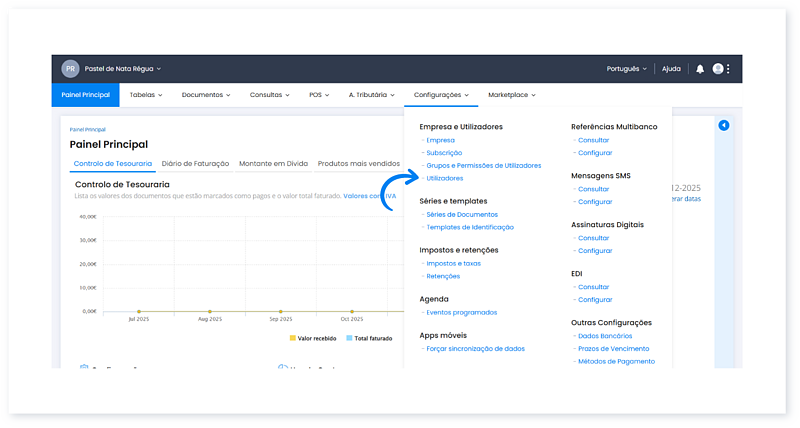This screenshot has width=800, height=428.
Task: Click the Ajuda help link
Action: coord(671,69)
